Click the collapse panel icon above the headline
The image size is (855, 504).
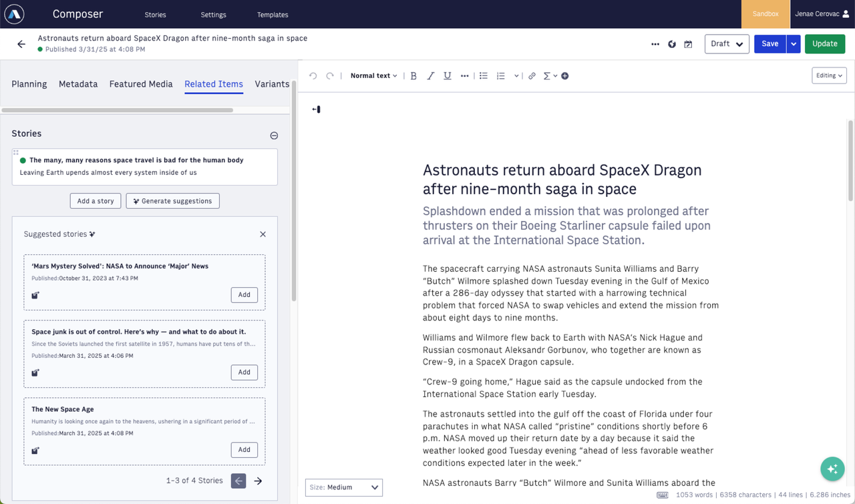[x=316, y=109]
